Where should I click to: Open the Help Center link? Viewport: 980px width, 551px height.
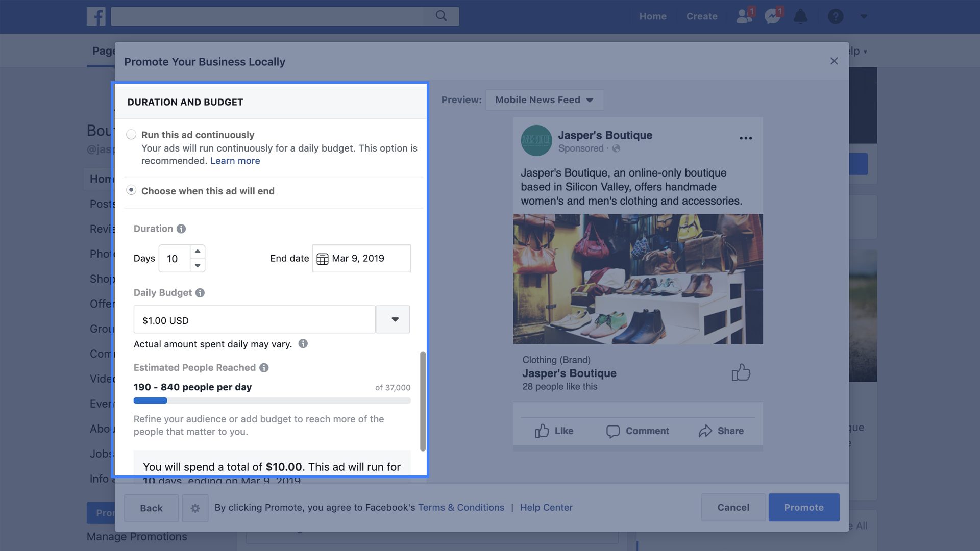(x=546, y=508)
